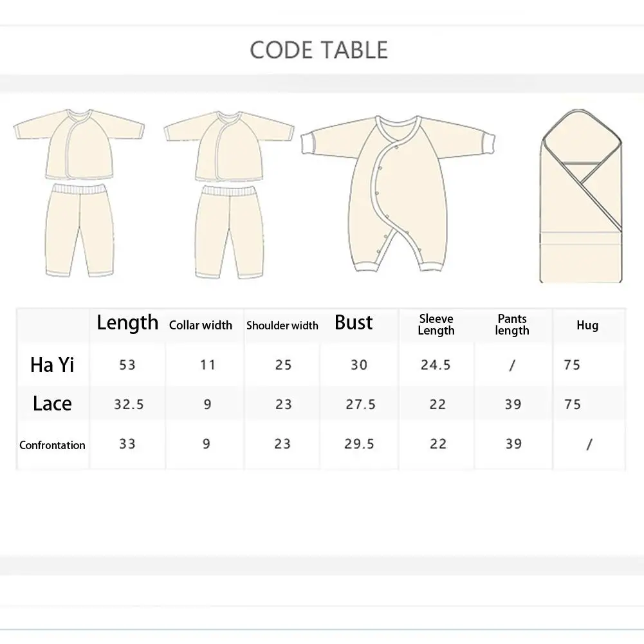This screenshot has height=644, width=644.
Task: Select the Bust column header
Action: 354,322
